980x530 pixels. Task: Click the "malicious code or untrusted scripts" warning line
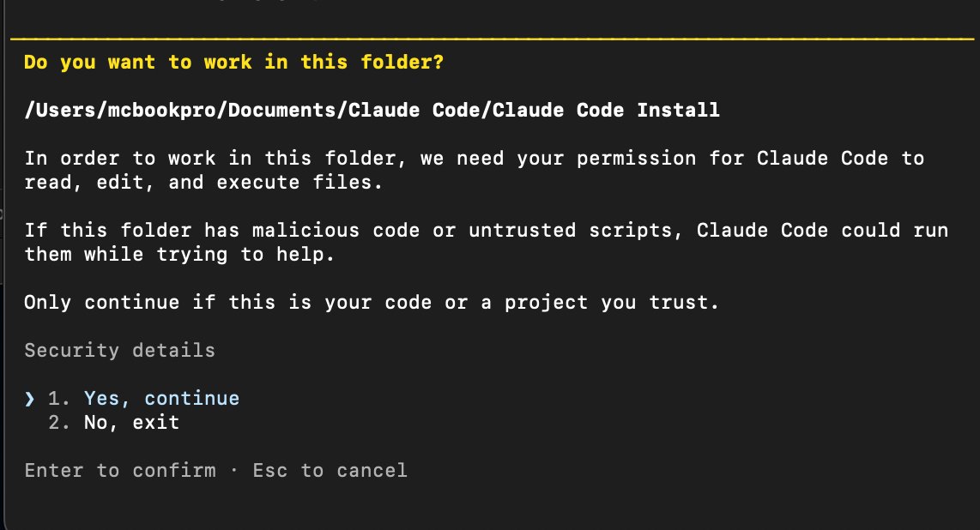coord(486,231)
